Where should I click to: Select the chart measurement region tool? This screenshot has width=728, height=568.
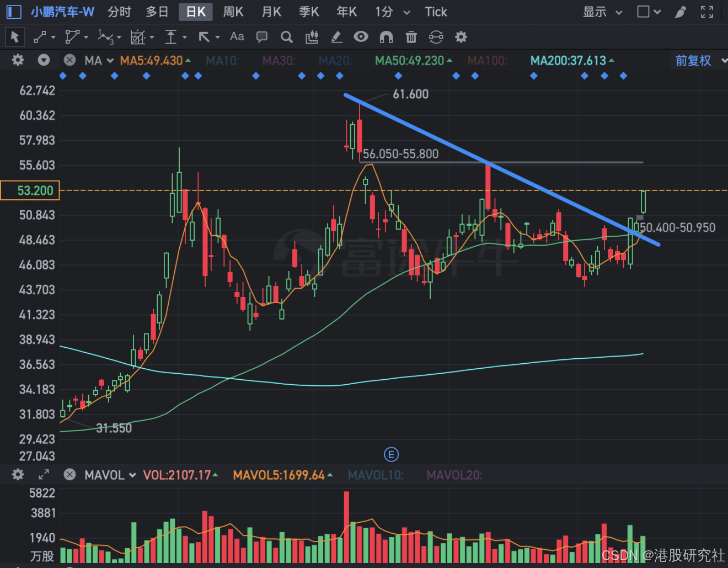pyautogui.click(x=137, y=37)
